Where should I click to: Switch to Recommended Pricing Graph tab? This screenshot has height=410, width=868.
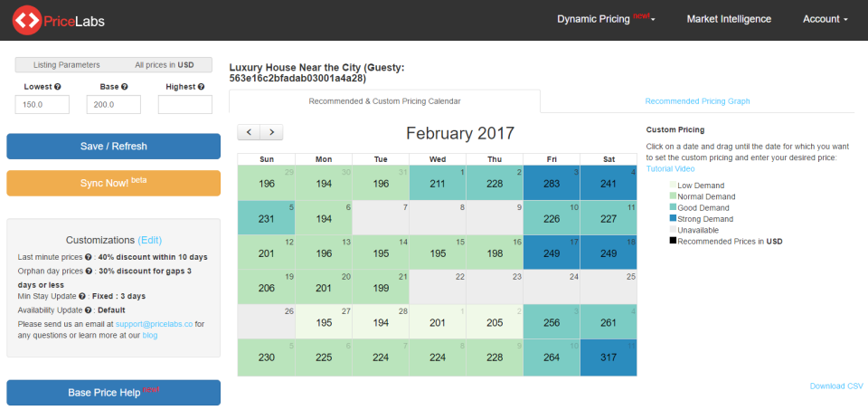click(x=697, y=101)
